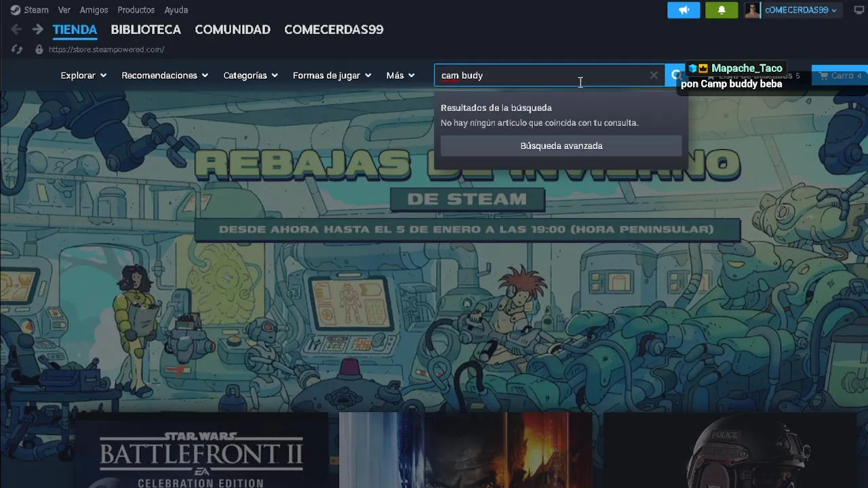Open the Productos menu
Image resolution: width=868 pixels, height=488 pixels.
tap(136, 10)
